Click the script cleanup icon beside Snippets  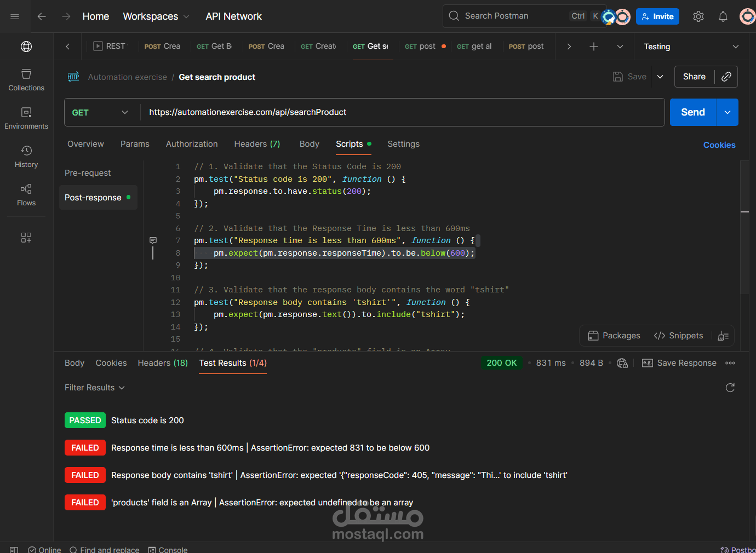pos(723,336)
